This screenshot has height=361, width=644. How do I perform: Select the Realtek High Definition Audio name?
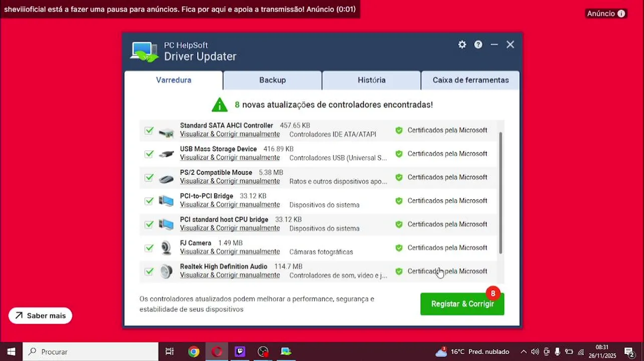[223, 267]
